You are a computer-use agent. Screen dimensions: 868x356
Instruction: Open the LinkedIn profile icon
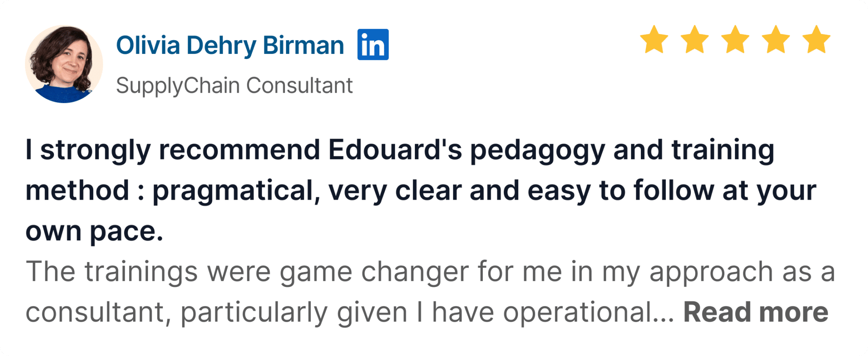click(x=373, y=44)
